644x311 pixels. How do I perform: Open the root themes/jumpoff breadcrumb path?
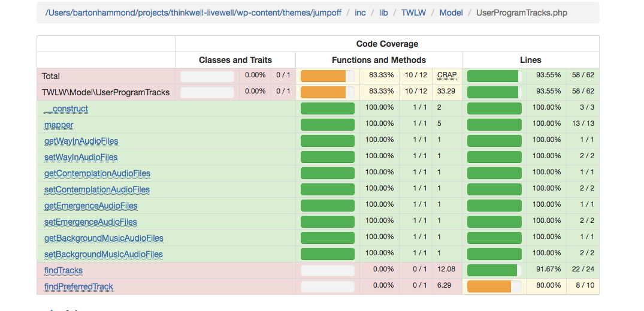(193, 13)
